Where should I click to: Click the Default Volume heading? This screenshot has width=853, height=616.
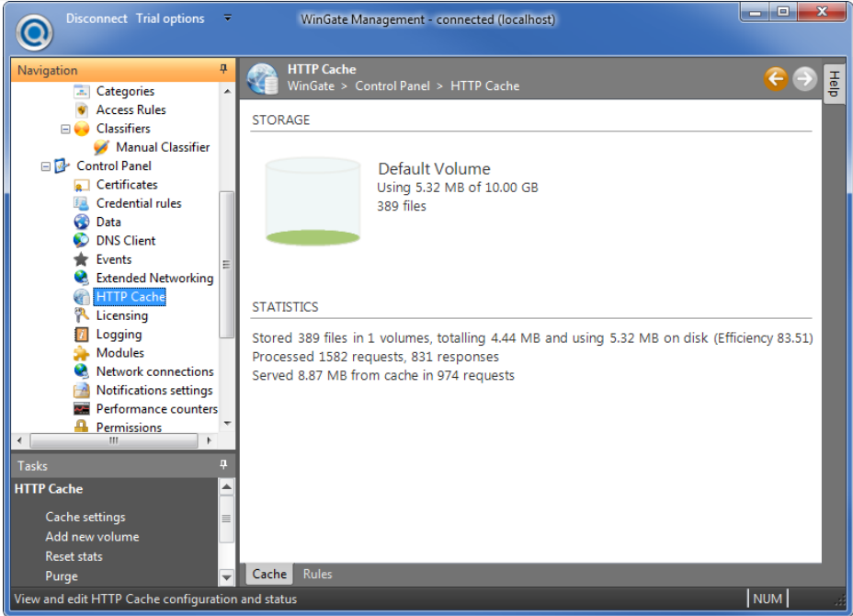[x=434, y=168]
